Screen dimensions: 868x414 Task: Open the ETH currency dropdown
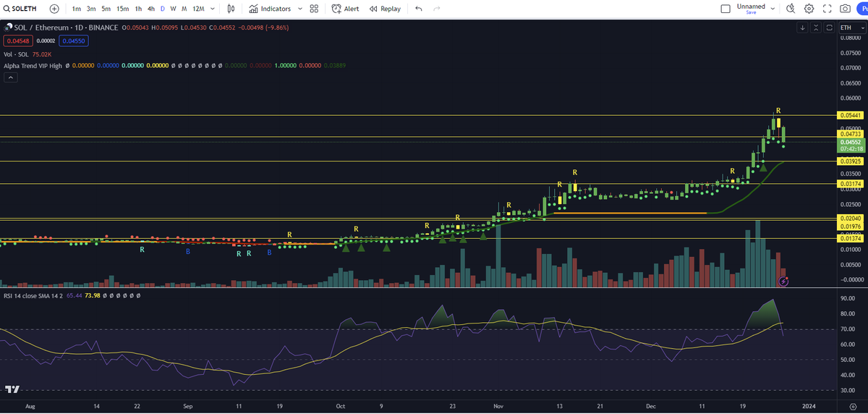(x=851, y=28)
